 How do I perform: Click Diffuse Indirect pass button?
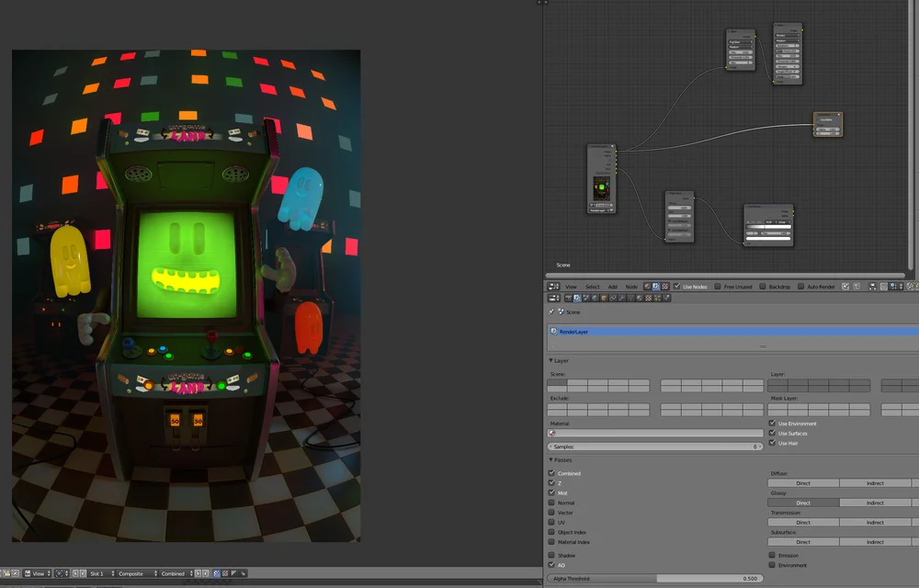pos(875,483)
